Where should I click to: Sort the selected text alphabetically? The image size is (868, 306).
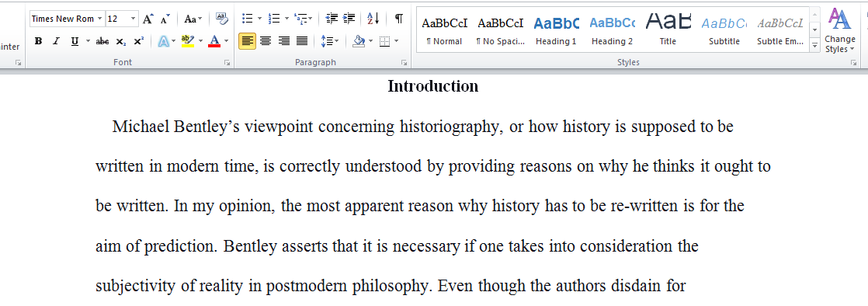click(x=373, y=19)
